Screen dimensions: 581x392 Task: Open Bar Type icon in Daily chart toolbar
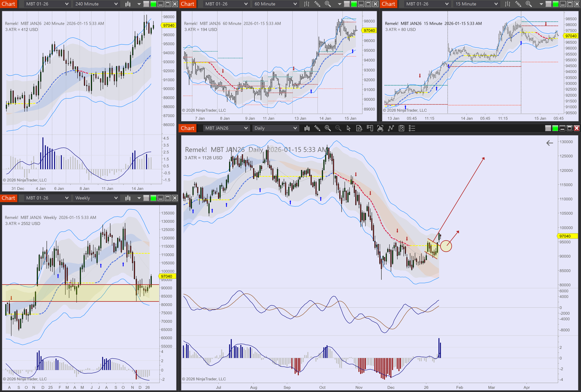[x=307, y=128]
